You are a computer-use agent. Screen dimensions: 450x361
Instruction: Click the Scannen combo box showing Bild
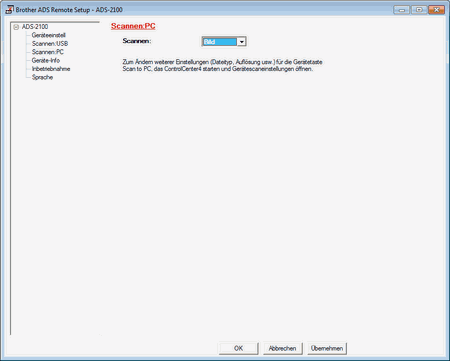click(224, 42)
